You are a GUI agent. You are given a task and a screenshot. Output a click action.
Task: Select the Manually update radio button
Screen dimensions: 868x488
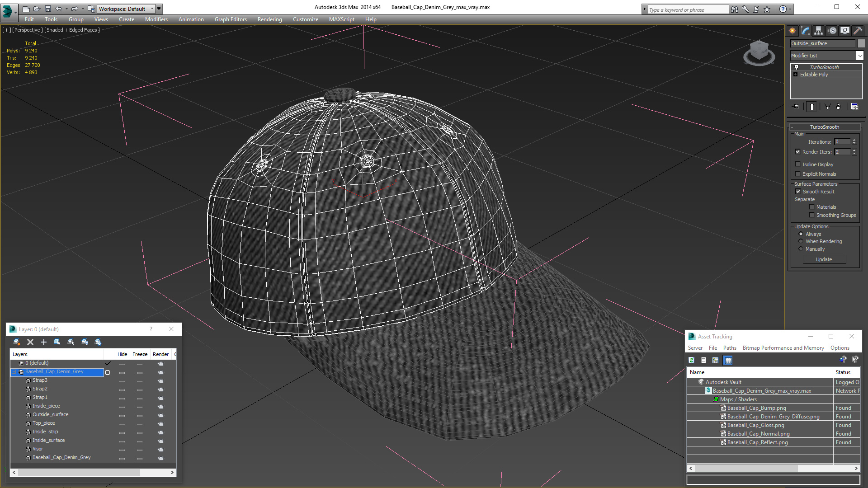click(801, 249)
